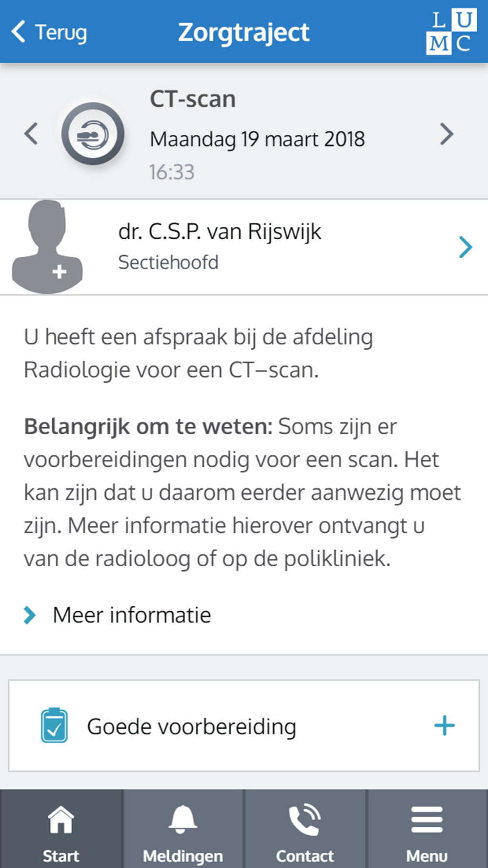Tap the Goede voorbereiding label
488x868 pixels.
coord(191,726)
